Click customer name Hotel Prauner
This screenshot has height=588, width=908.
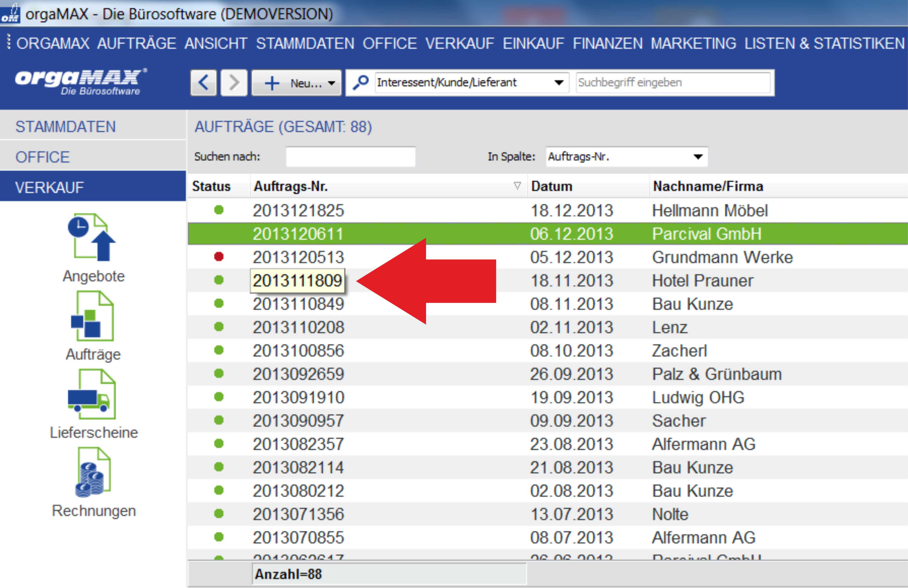[x=703, y=280]
